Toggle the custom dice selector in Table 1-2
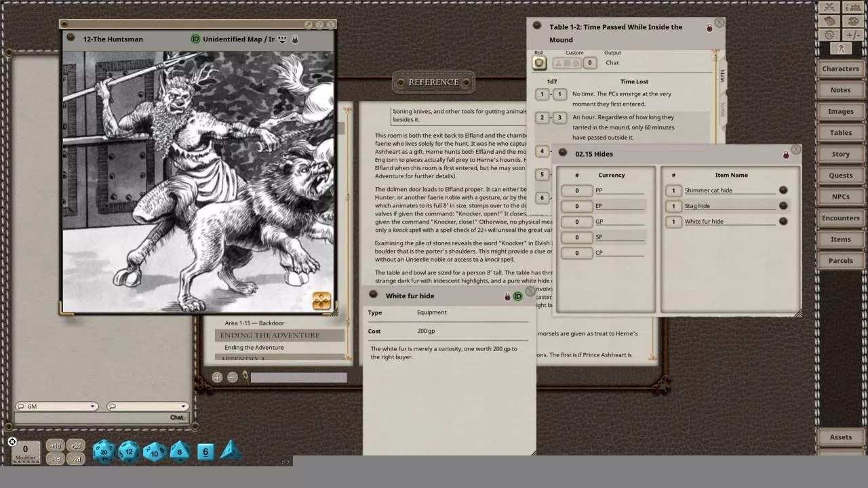The image size is (868, 488). [x=566, y=63]
